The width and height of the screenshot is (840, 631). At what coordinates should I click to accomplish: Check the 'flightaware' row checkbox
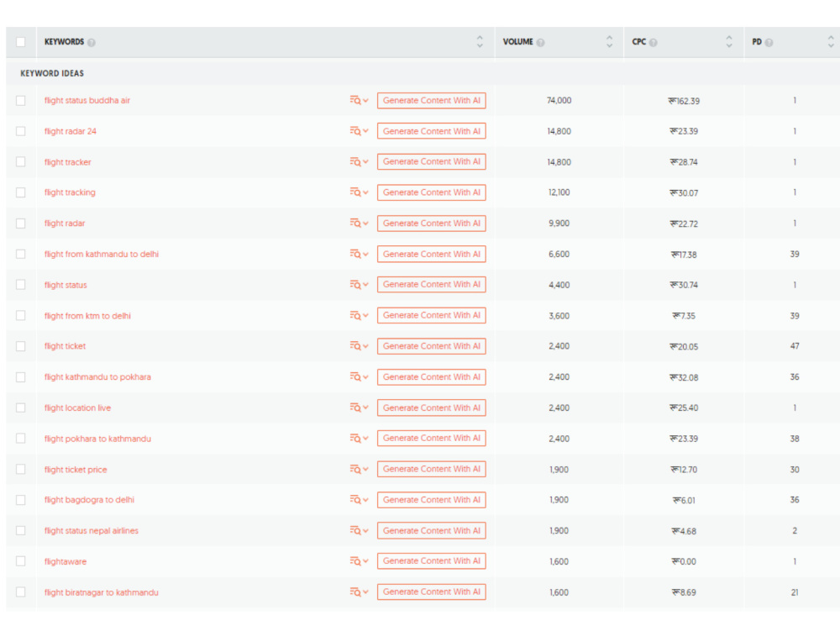pyautogui.click(x=21, y=561)
